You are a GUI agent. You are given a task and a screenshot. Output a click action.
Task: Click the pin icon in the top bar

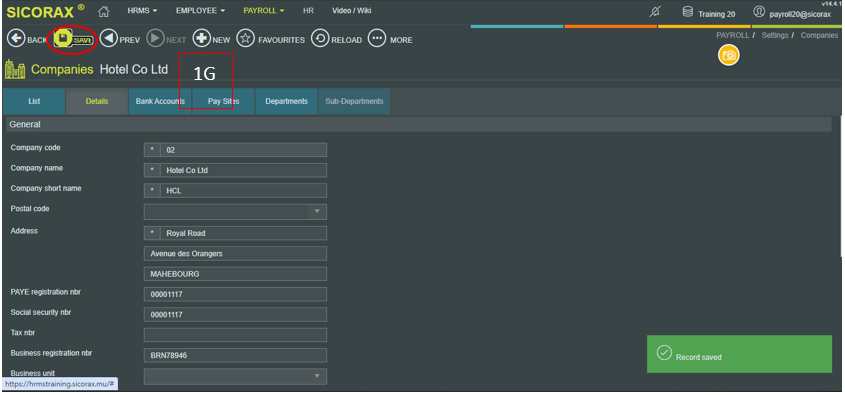(x=655, y=12)
